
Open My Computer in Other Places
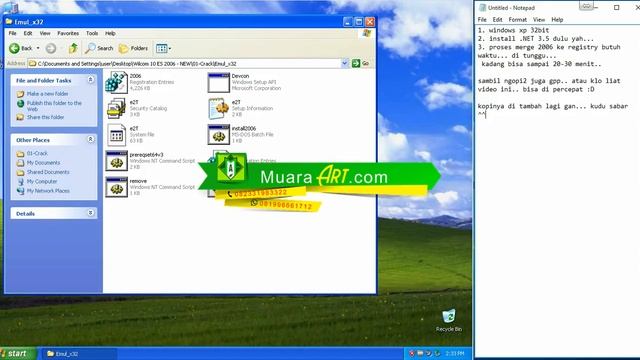pos(42,182)
